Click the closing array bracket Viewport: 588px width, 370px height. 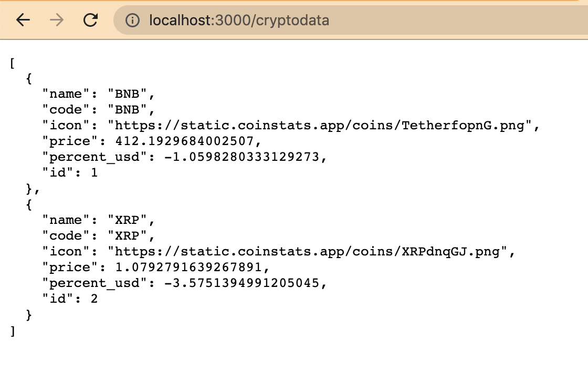[x=13, y=331]
